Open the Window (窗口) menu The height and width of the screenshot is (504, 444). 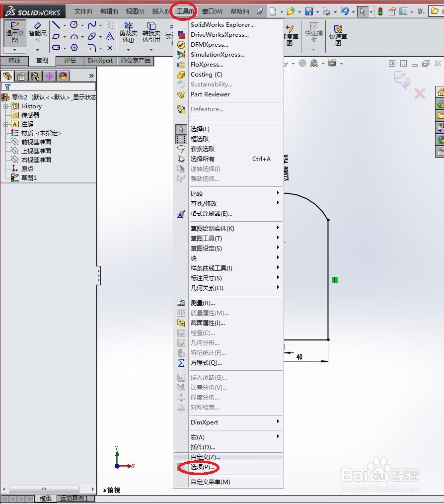(212, 11)
